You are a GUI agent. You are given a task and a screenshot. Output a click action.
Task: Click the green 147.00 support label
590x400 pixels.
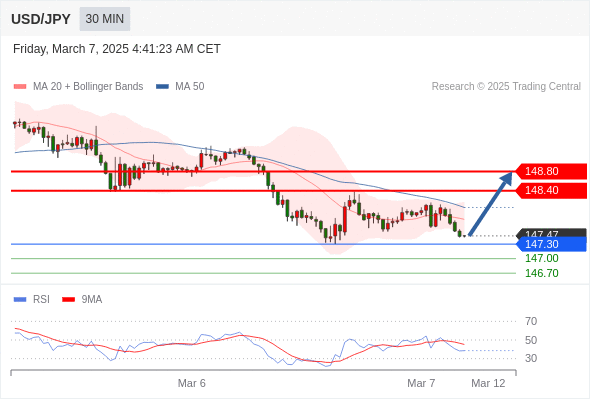pos(542,259)
